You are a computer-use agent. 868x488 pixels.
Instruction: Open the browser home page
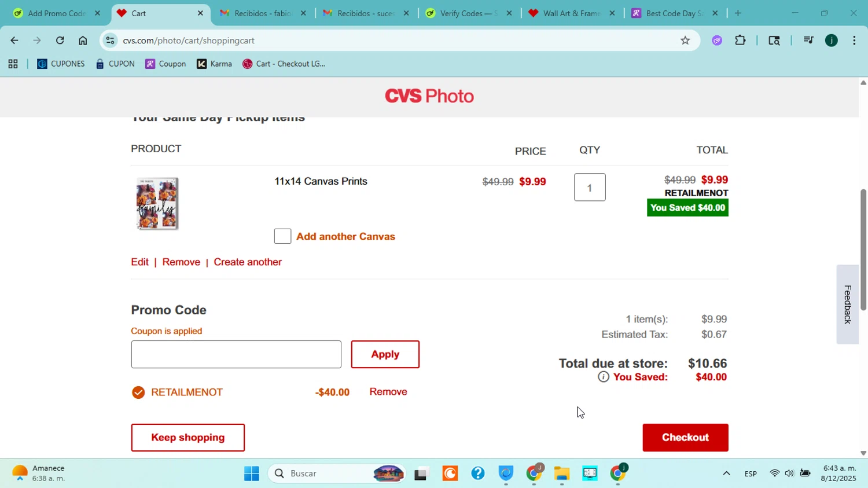83,41
